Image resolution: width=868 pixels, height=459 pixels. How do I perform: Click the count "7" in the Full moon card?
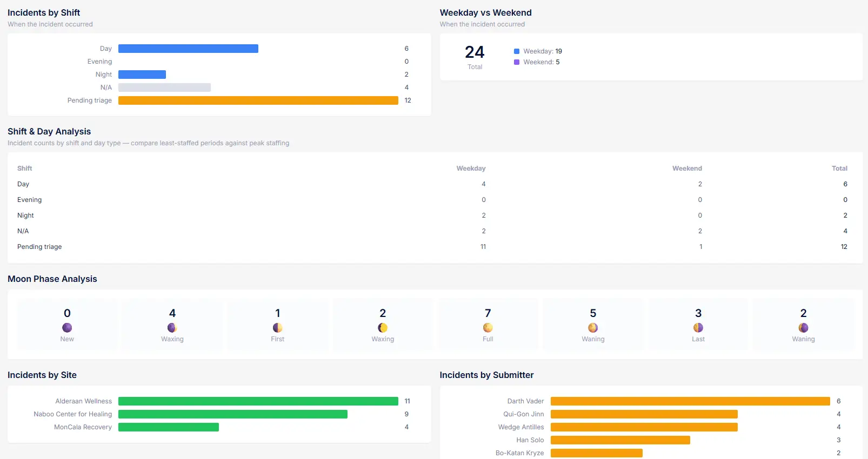click(488, 313)
